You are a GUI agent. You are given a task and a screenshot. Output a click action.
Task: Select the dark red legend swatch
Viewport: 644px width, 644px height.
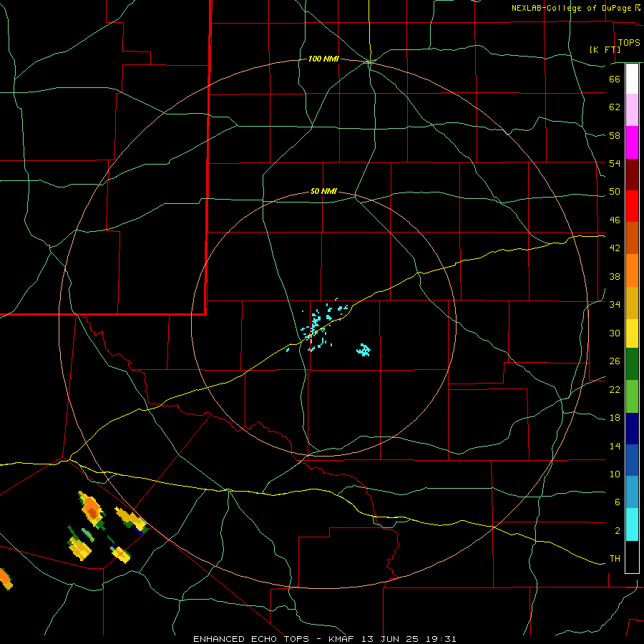point(632,175)
